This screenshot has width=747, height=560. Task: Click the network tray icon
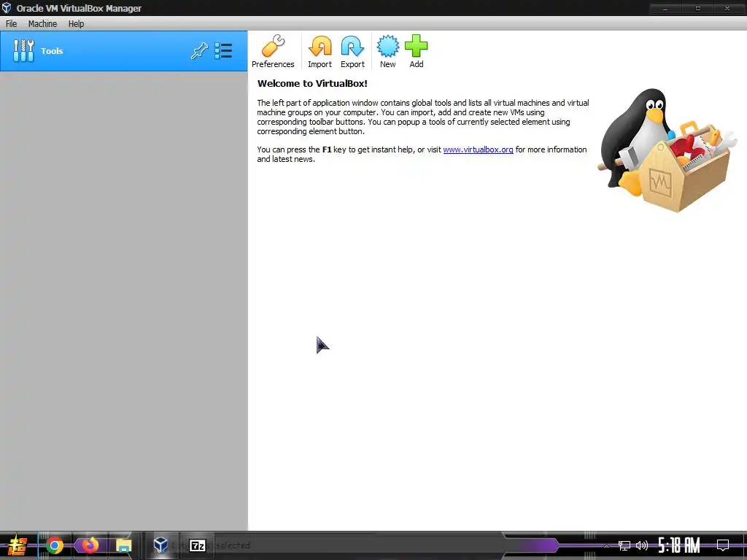pos(624,545)
